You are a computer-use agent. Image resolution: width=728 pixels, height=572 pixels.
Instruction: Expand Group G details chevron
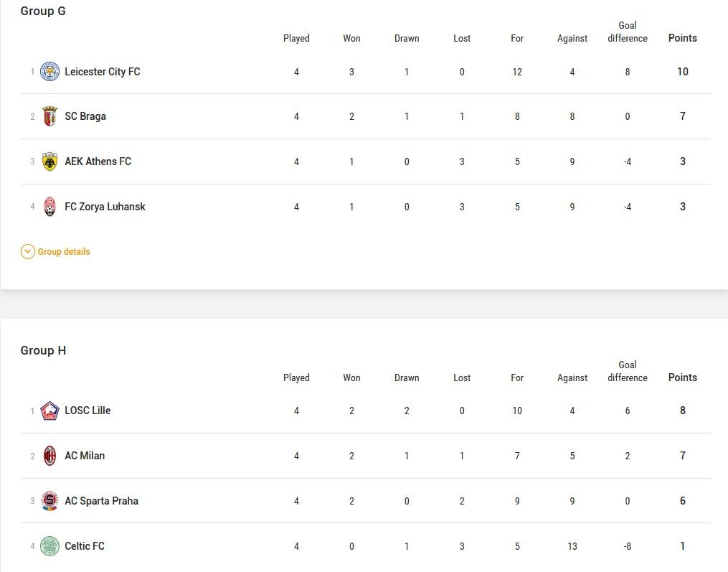click(28, 252)
